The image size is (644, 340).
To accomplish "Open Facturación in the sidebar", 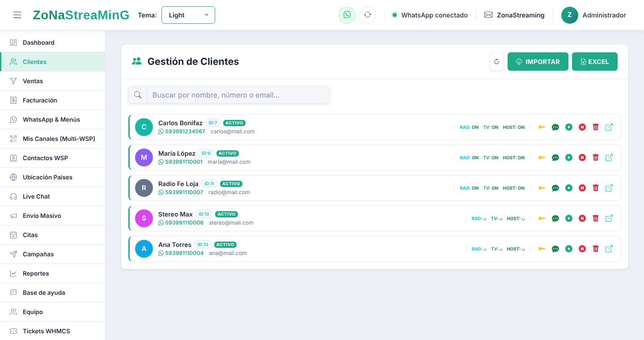I will [53, 100].
